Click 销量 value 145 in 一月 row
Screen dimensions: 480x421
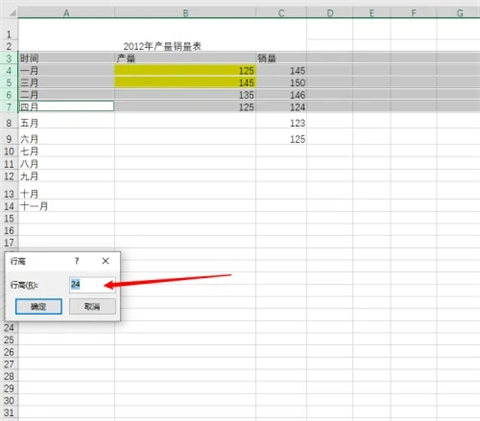tap(281, 70)
